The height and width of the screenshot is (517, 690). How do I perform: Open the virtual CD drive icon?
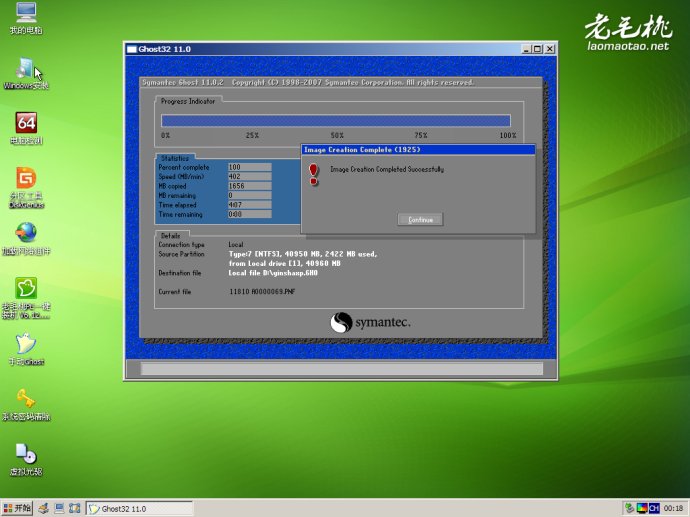(26, 454)
